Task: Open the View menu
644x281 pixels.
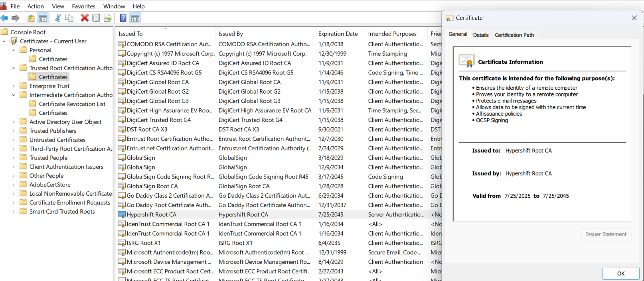Action: tap(58, 6)
